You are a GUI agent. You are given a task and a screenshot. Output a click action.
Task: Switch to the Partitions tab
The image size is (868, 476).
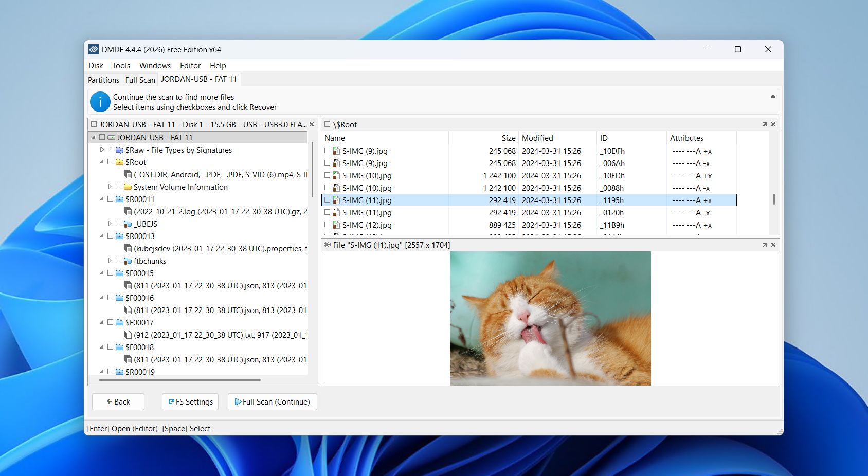103,79
